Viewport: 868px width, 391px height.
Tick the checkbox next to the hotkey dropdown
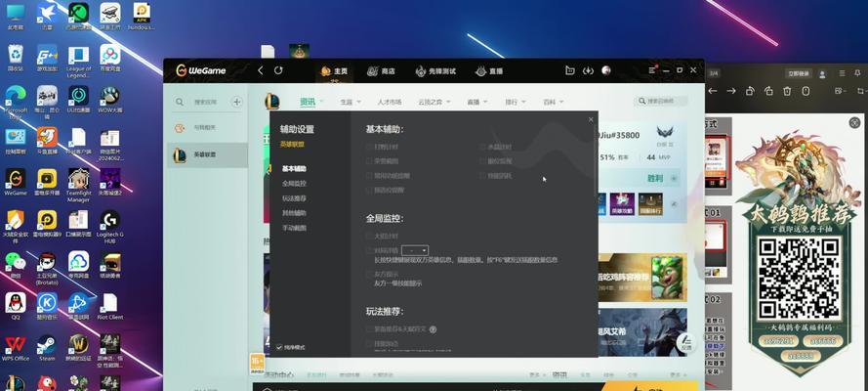369,250
